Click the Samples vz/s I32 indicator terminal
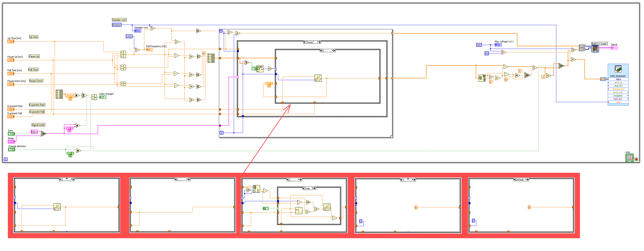The width and height of the screenshot is (644, 251). click(x=138, y=31)
